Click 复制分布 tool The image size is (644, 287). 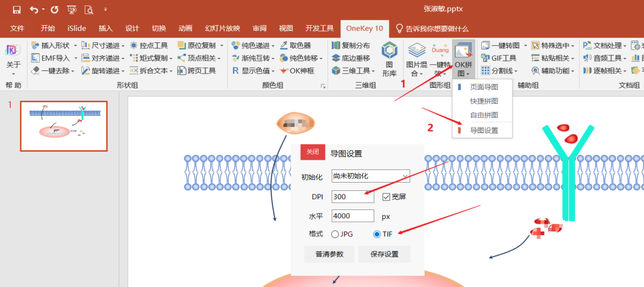[351, 45]
